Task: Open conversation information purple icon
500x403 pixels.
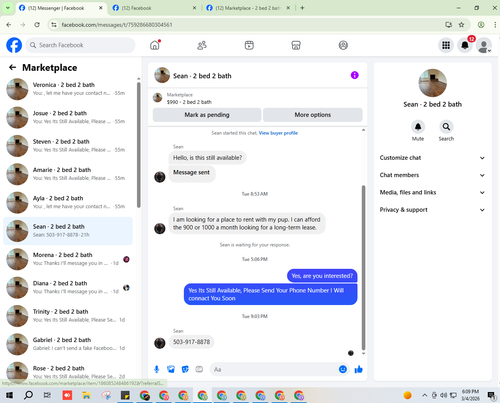Action: (x=354, y=75)
